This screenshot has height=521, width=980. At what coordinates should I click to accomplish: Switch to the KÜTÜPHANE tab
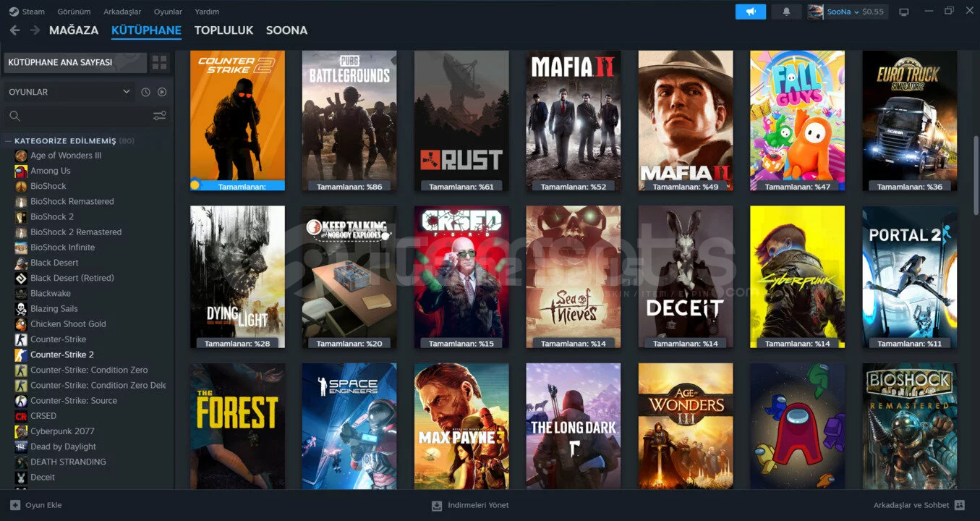tap(146, 30)
